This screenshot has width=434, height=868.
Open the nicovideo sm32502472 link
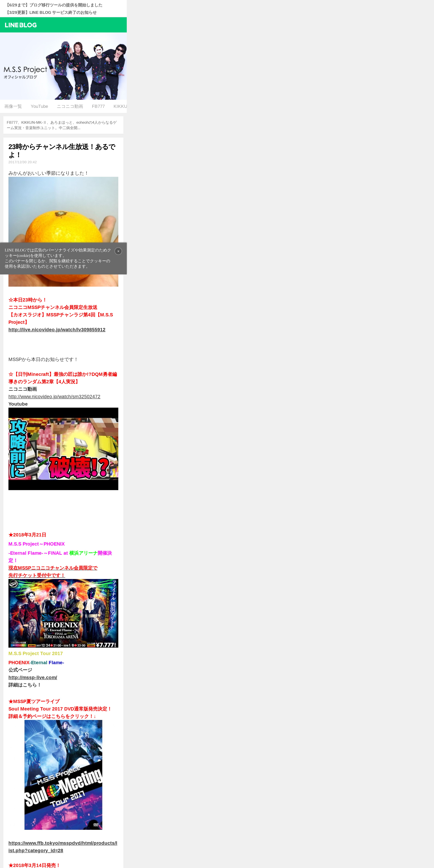[x=54, y=397]
